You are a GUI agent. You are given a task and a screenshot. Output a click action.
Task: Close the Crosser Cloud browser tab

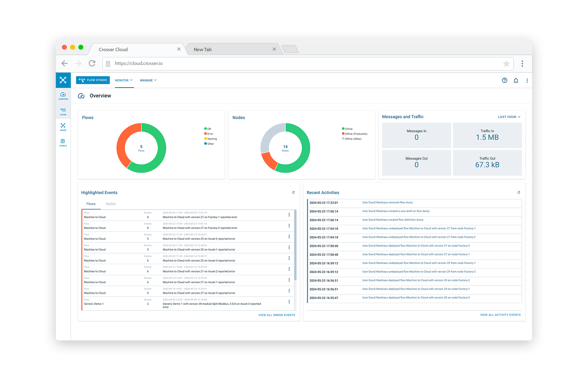click(x=179, y=49)
